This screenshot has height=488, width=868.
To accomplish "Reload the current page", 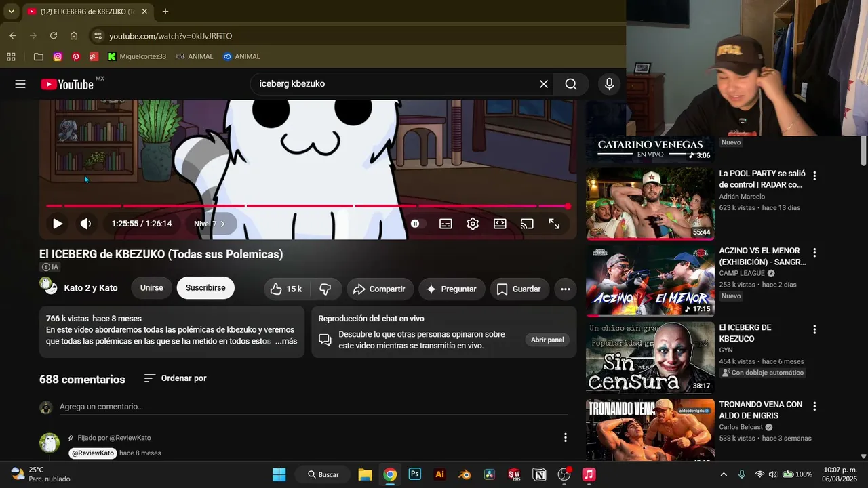I will click(x=53, y=36).
